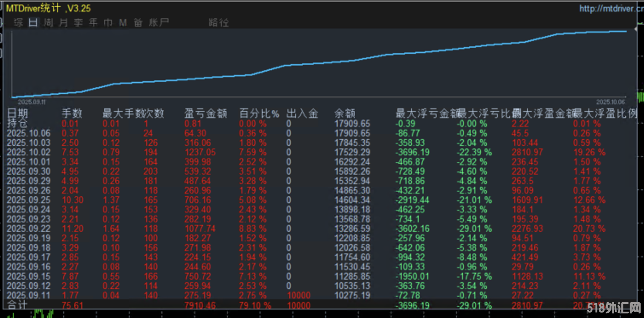The width and height of the screenshot is (644, 318).
Task: Open the 备 tab
Action: click(138, 23)
